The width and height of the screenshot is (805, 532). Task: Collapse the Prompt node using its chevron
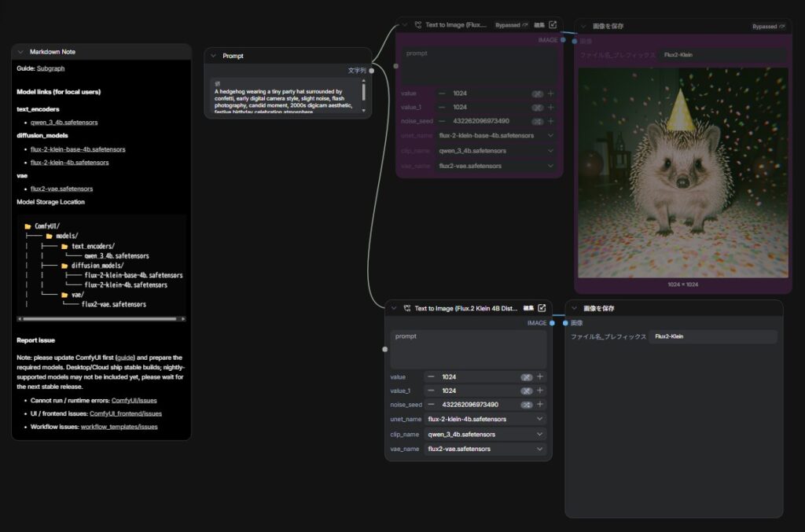pyautogui.click(x=213, y=56)
